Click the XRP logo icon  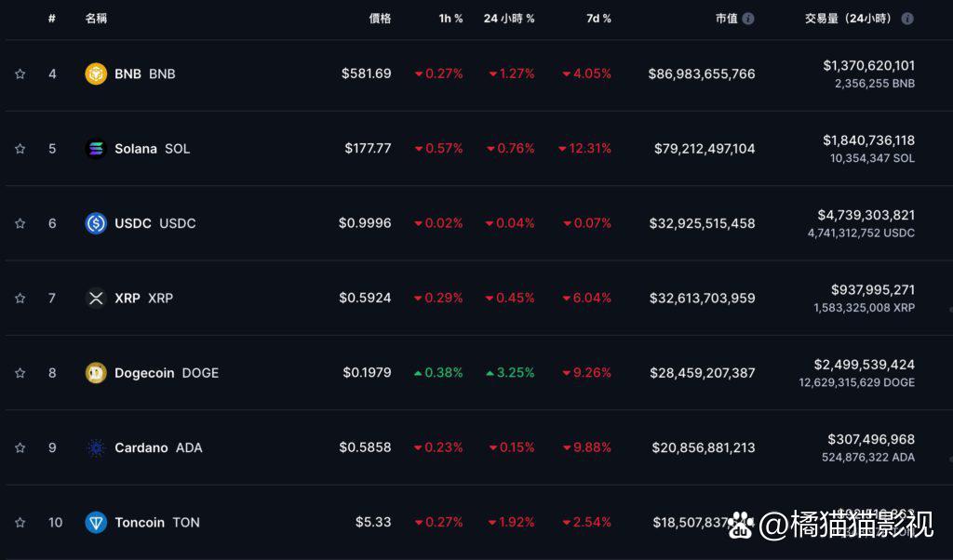click(96, 298)
